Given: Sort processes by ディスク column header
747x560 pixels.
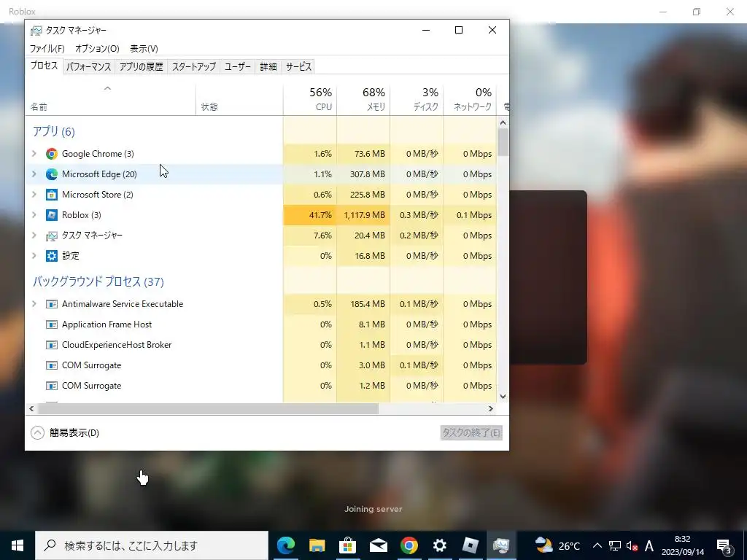Looking at the screenshot, I should click(417, 100).
